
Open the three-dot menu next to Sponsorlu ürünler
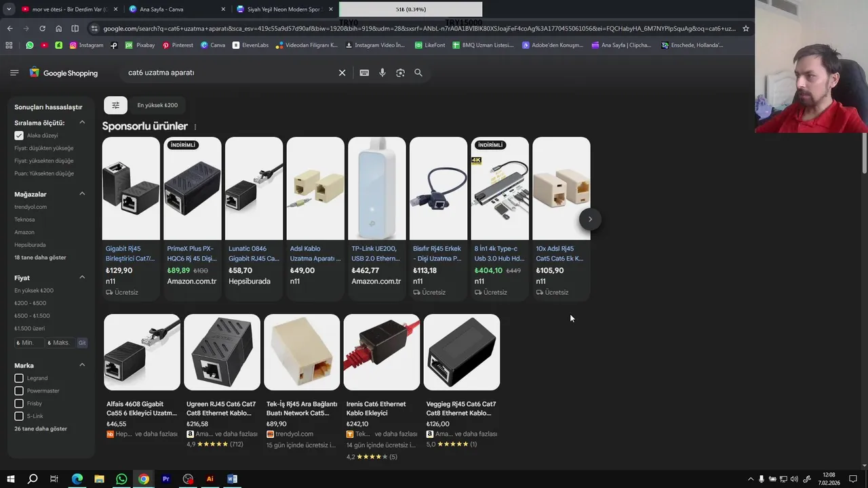tap(195, 127)
